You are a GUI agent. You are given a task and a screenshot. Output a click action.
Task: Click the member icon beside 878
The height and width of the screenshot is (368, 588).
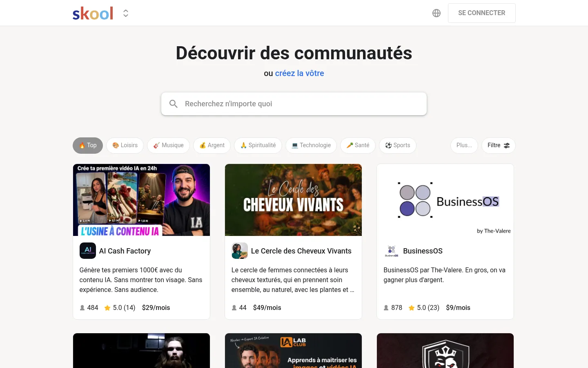click(386, 308)
